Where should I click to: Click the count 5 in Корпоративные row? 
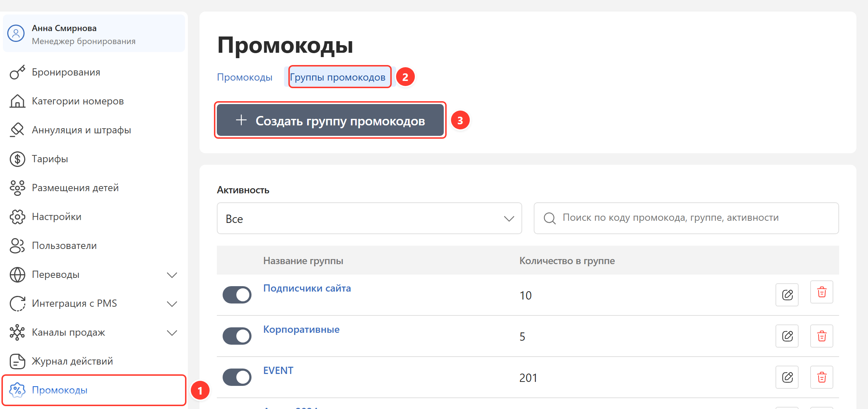522,337
